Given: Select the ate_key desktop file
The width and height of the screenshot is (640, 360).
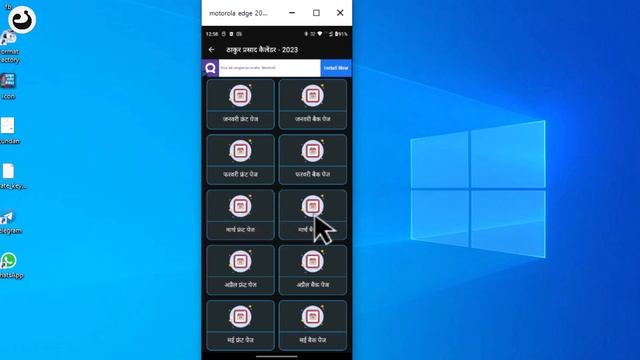Looking at the screenshot, I should click(12, 176).
